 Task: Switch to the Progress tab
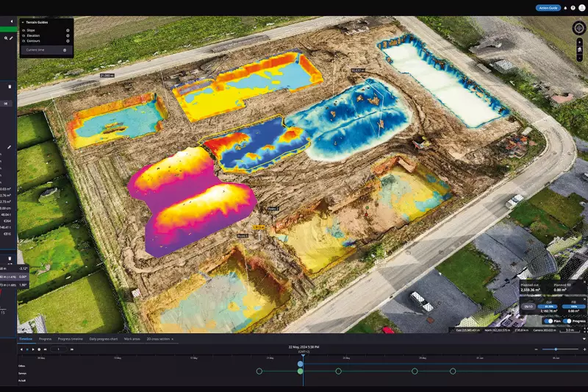tap(45, 339)
